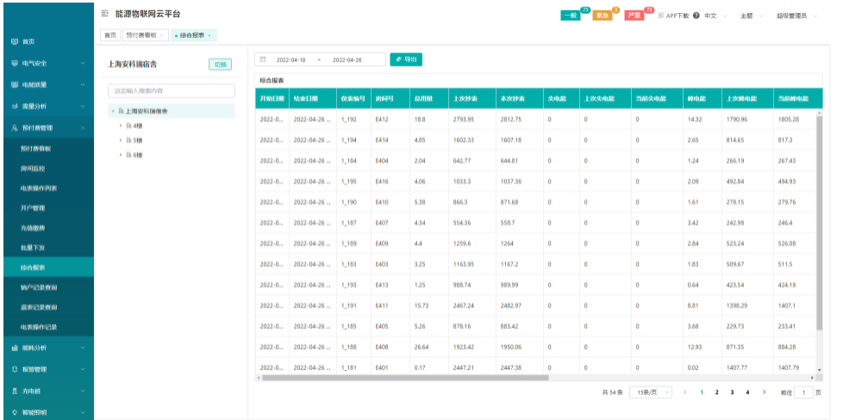Open 电表操作列表 in the sidebar

tap(39, 188)
